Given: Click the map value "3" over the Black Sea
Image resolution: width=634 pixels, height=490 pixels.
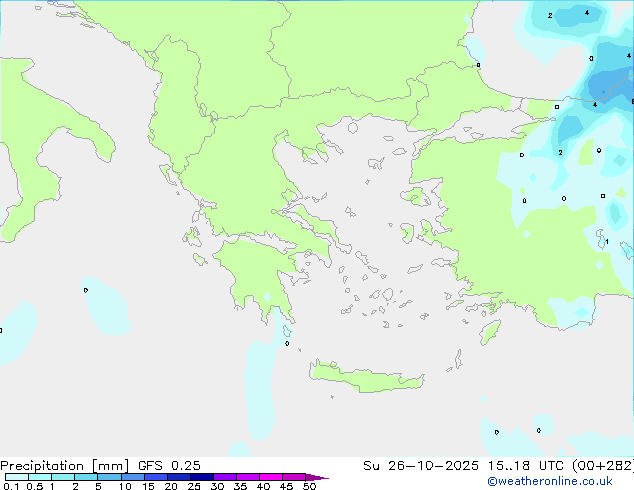Looking at the screenshot, I should pyautogui.click(x=591, y=59).
